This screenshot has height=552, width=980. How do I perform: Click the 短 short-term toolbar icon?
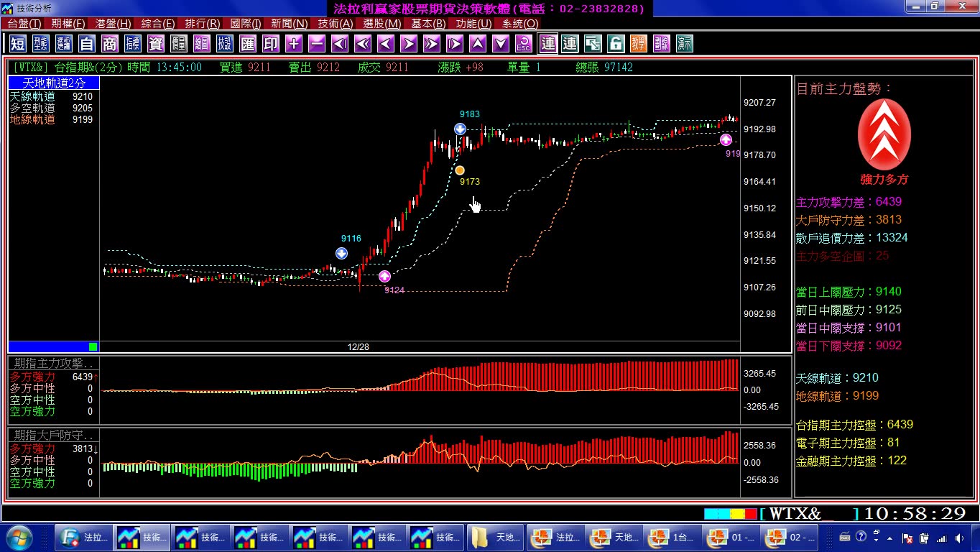point(18,44)
